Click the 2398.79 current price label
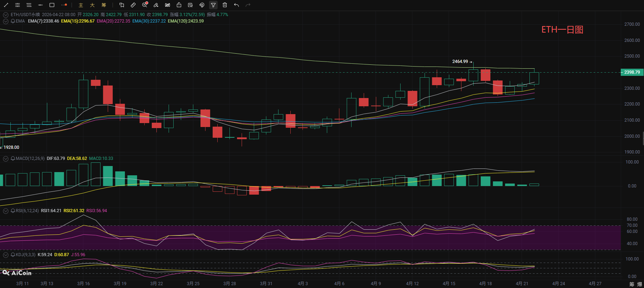Viewport: 644px width, 288px height. click(632, 72)
